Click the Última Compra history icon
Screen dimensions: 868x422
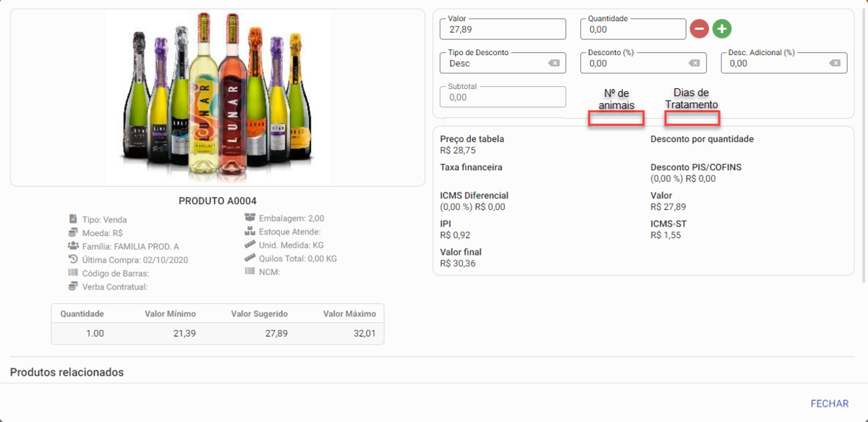click(x=73, y=259)
